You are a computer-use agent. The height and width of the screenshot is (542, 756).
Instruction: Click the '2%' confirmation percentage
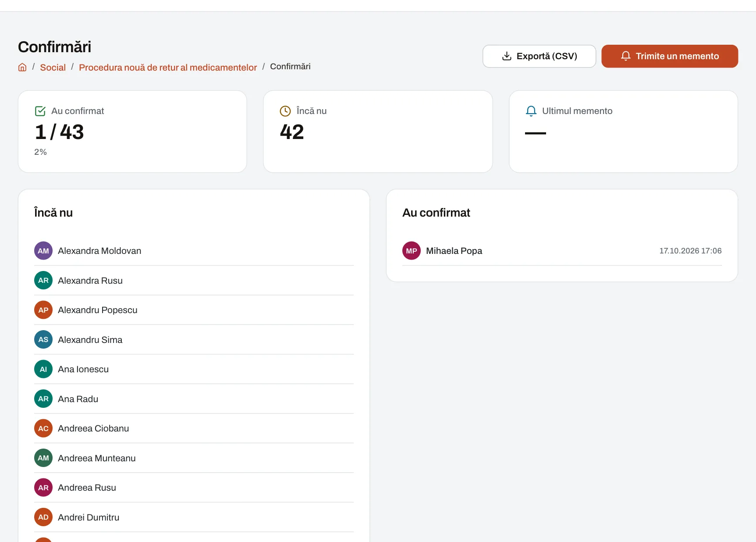[40, 152]
